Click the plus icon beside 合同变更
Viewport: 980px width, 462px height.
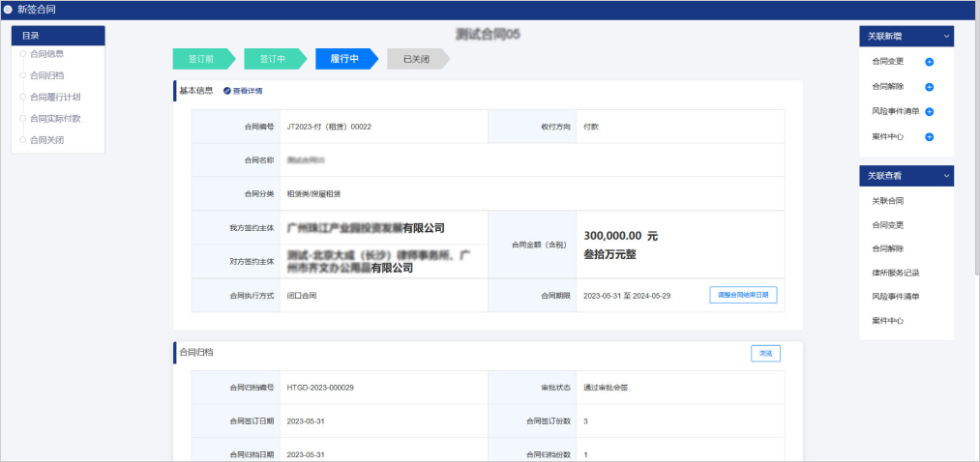(929, 62)
